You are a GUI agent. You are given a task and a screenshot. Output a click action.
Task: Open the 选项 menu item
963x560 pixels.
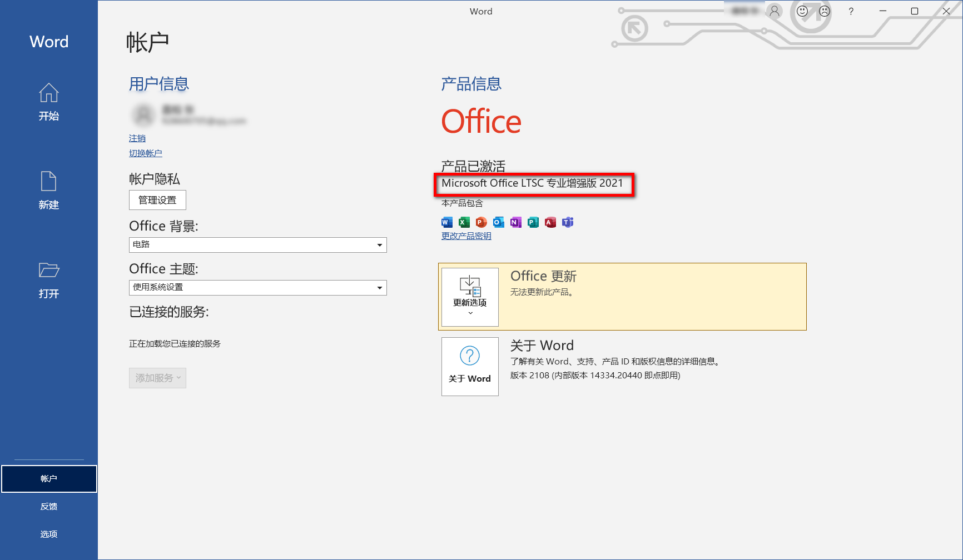pyautogui.click(x=49, y=534)
